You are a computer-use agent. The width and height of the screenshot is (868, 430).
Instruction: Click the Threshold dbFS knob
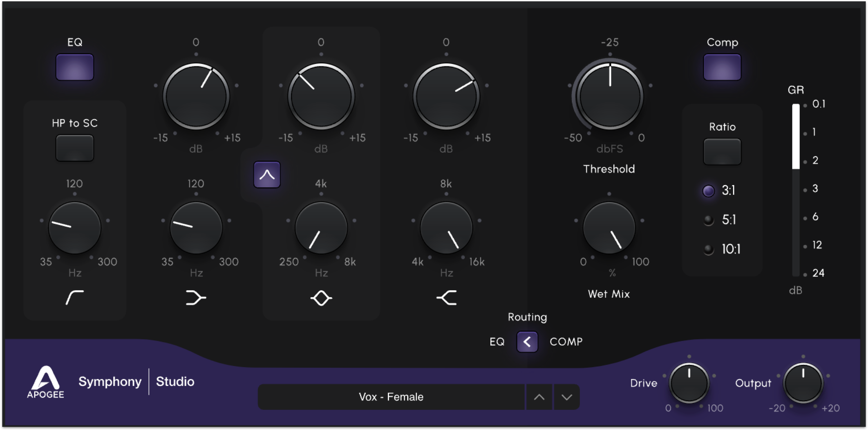610,97
